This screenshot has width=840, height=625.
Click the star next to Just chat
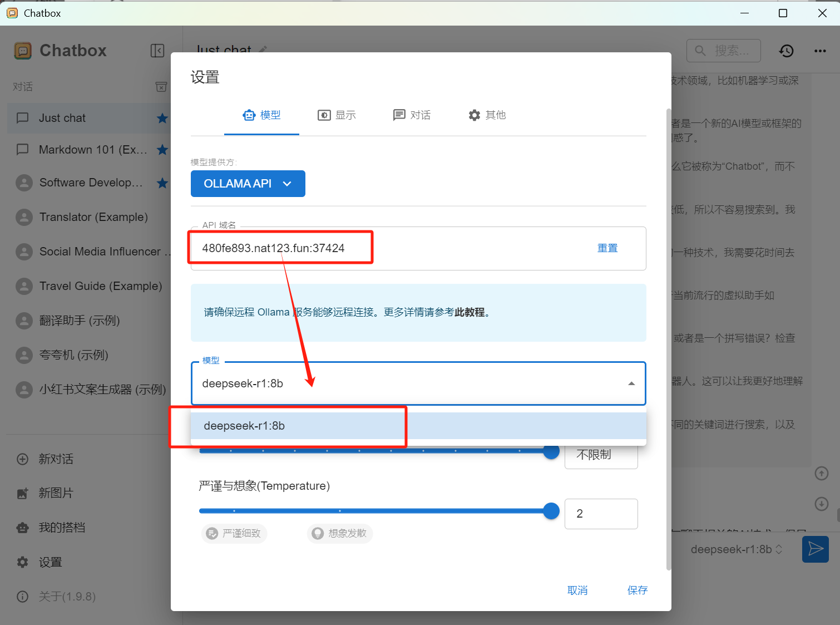(162, 118)
